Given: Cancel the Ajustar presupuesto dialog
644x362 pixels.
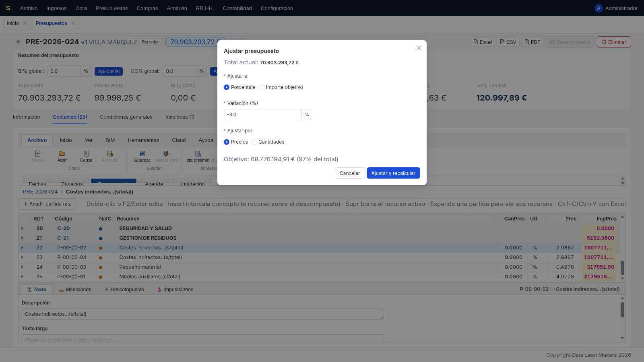Looking at the screenshot, I should [x=350, y=173].
